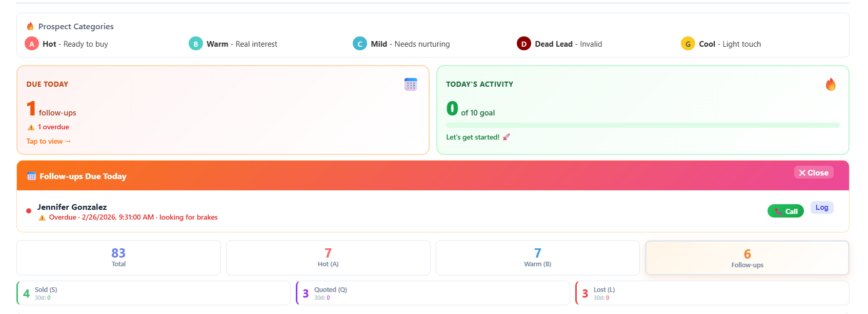This screenshot has height=314, width=868.
Task: Click the Dead Lead D badge
Action: (524, 44)
